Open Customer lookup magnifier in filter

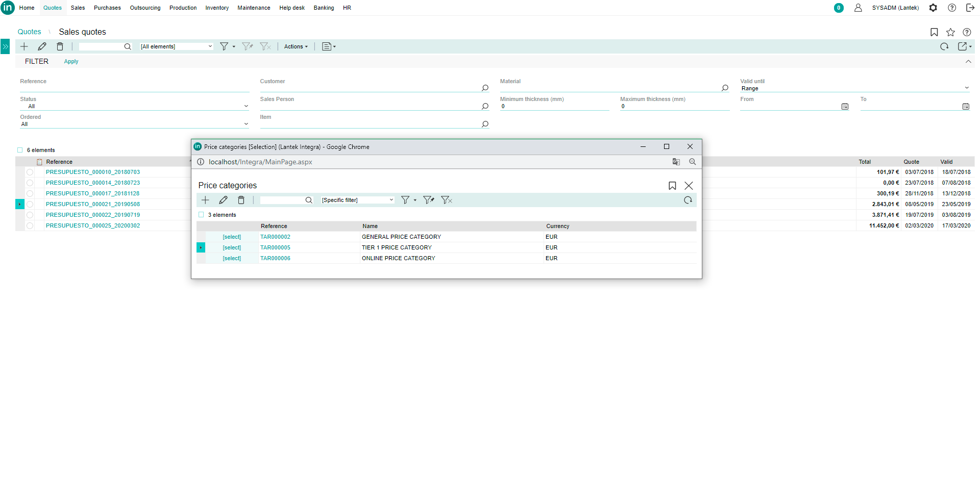click(x=485, y=88)
